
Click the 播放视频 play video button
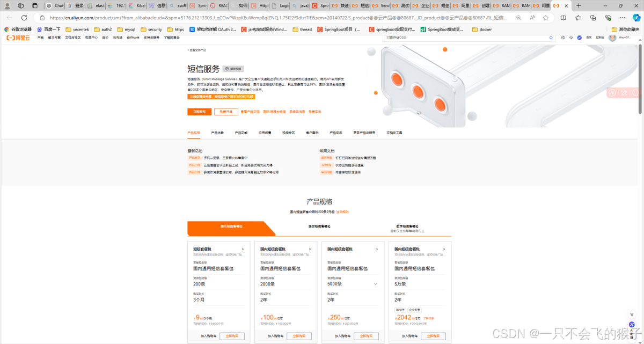tap(233, 69)
